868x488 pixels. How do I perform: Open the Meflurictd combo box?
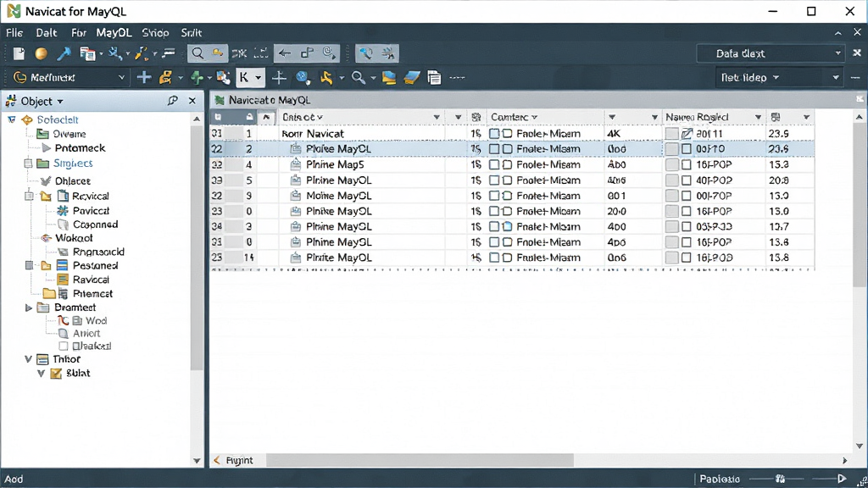[x=70, y=77]
